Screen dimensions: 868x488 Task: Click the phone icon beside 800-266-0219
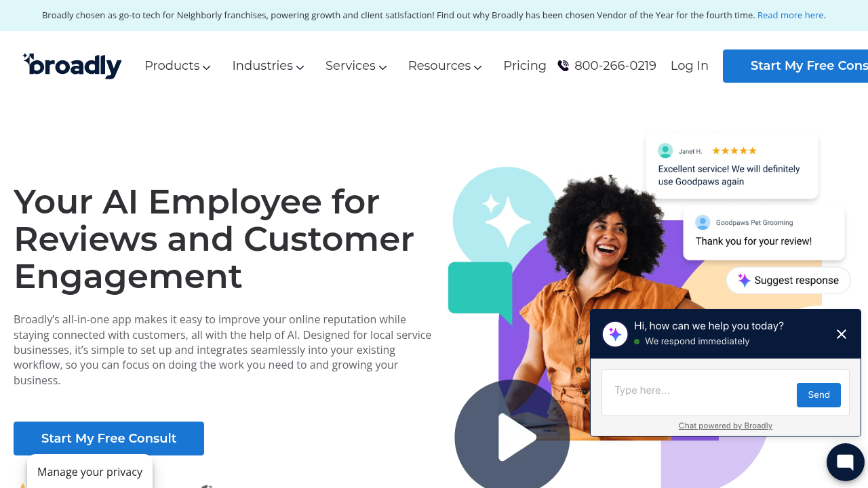coord(563,66)
